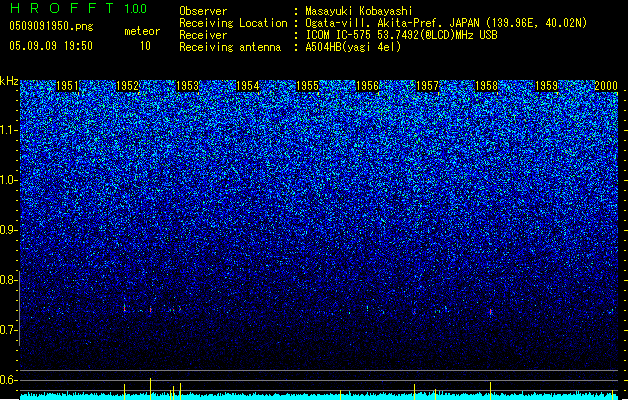Click the red meteor echo at 1952
Viewport: 629px width, 400px height.
(124, 308)
